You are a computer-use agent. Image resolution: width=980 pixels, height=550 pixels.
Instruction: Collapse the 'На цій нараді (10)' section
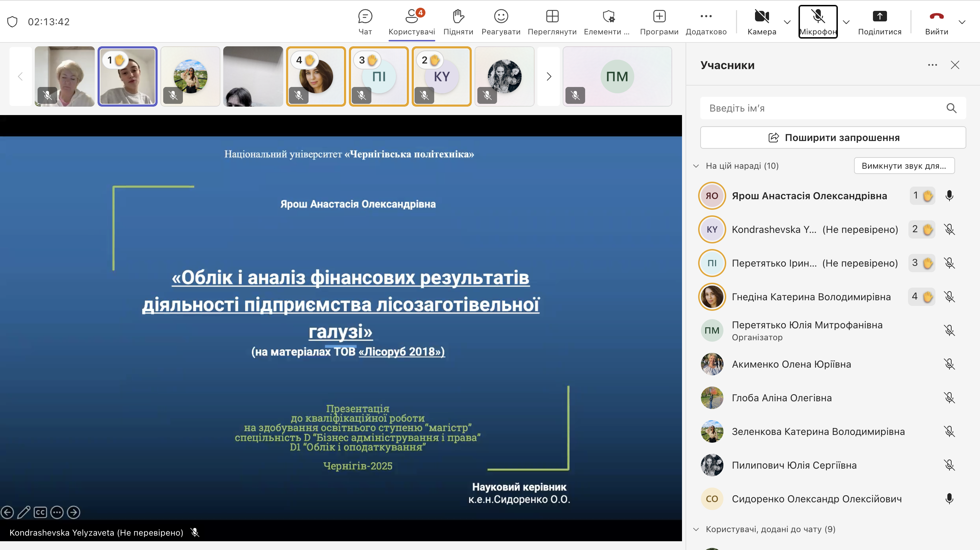[x=696, y=166]
